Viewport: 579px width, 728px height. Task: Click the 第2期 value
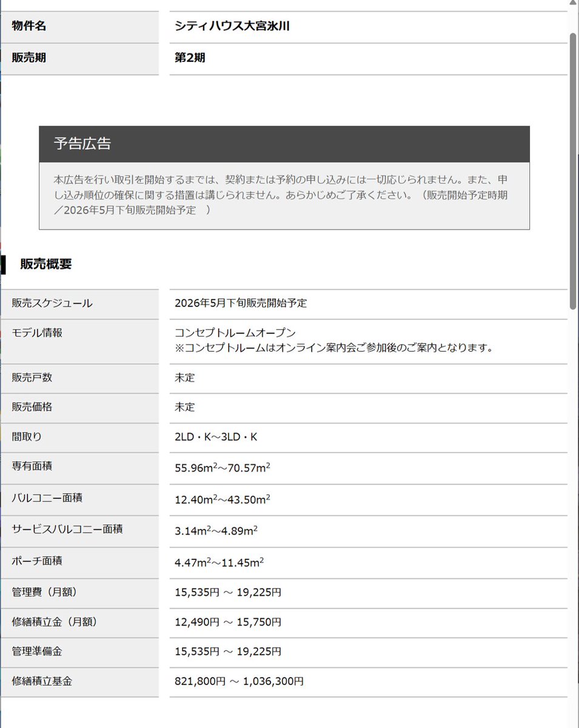190,59
